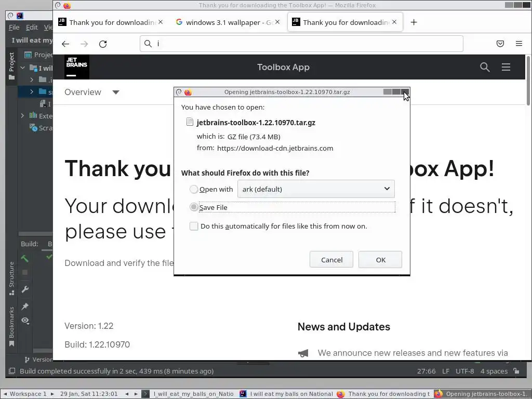Click Workspace 1 switcher in taskbar
The width and height of the screenshot is (532, 399).
28,394
